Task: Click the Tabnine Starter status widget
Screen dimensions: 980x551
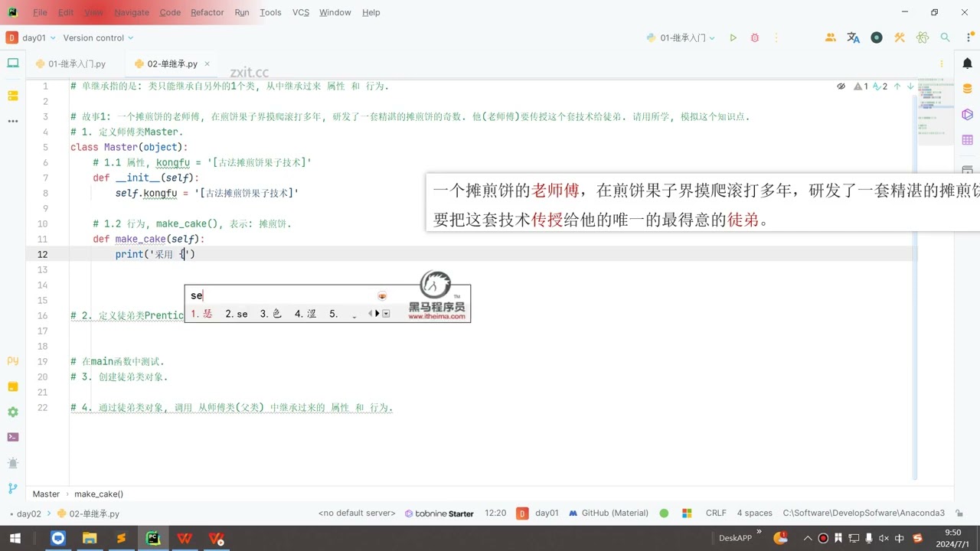Action: pos(439,514)
